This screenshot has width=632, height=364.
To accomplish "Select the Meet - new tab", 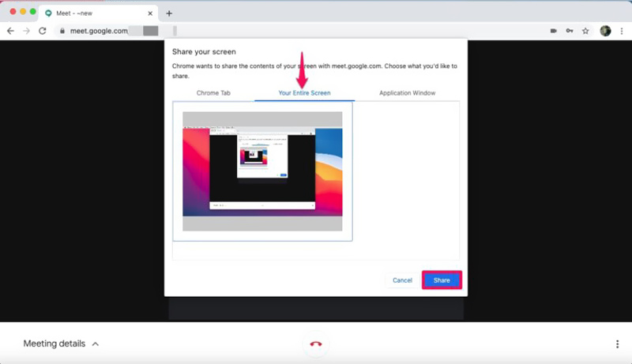I will (x=99, y=13).
